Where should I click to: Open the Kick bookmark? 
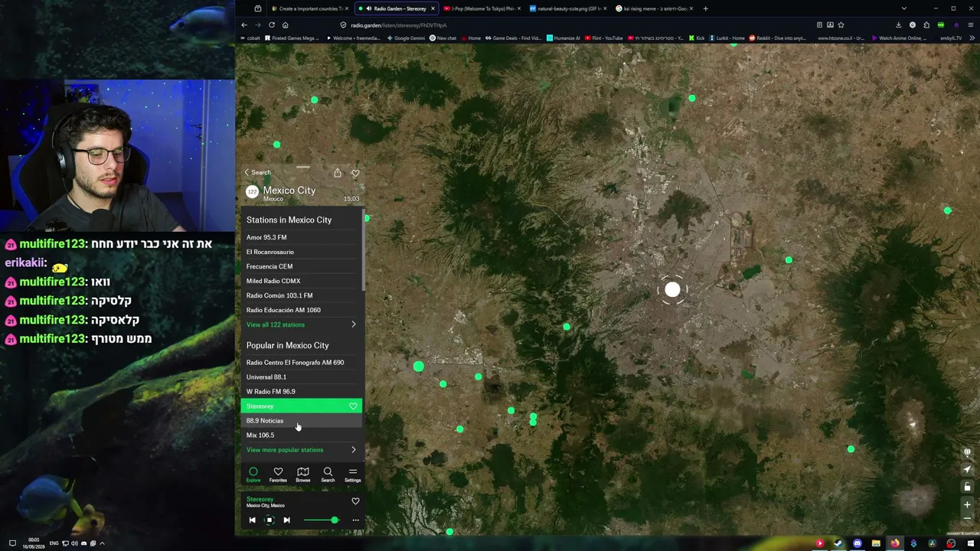tap(697, 38)
